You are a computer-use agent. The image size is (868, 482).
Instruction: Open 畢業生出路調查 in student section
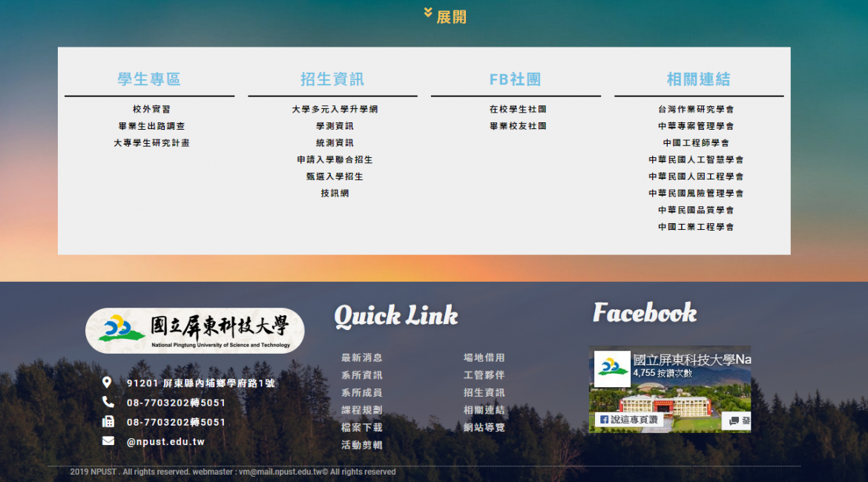pos(151,126)
